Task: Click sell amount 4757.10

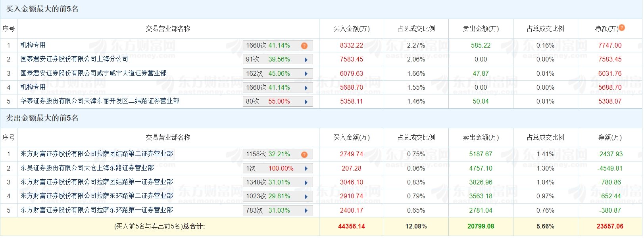Action: pyautogui.click(x=481, y=169)
